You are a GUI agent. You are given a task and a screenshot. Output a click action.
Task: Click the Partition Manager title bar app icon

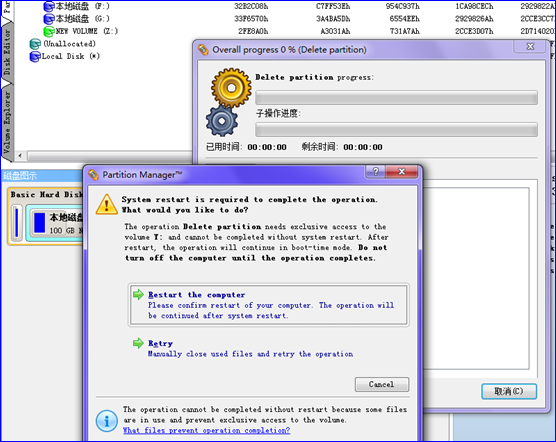pos(93,175)
